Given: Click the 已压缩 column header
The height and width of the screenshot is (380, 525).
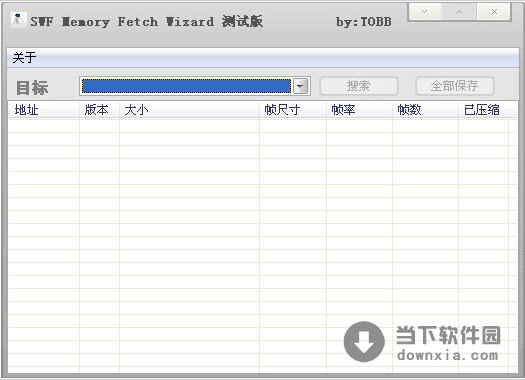Looking at the screenshot, I should 483,110.
